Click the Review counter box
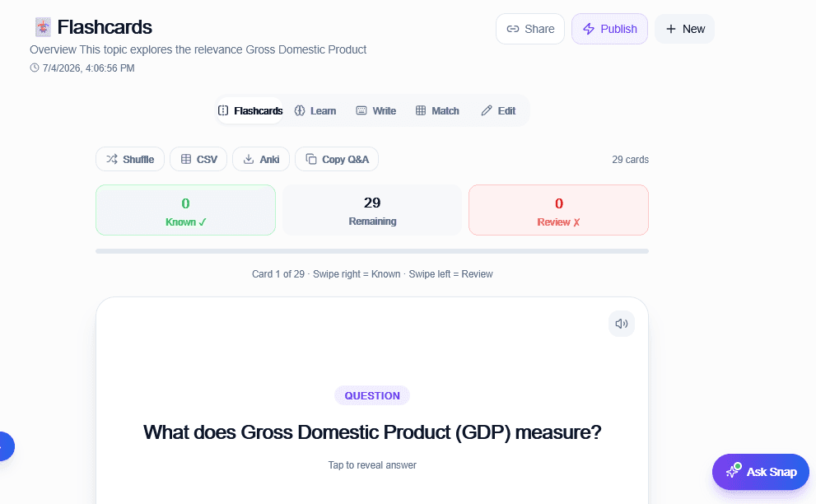This screenshot has width=816, height=504. coord(558,210)
